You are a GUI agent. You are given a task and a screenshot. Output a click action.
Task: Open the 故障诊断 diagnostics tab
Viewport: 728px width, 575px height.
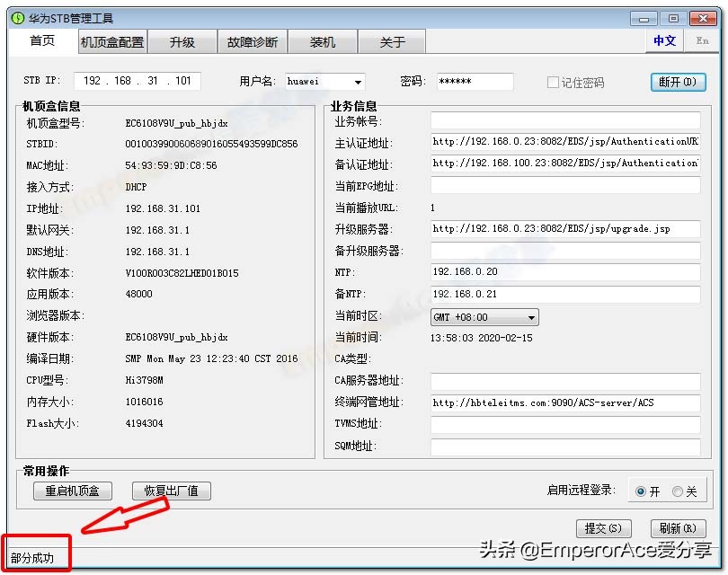[252, 41]
